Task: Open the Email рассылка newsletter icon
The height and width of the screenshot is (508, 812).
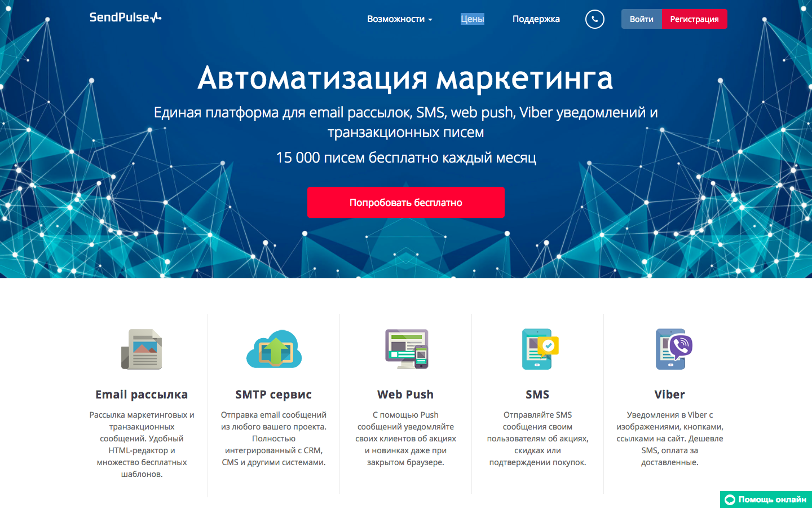Action: [x=142, y=349]
